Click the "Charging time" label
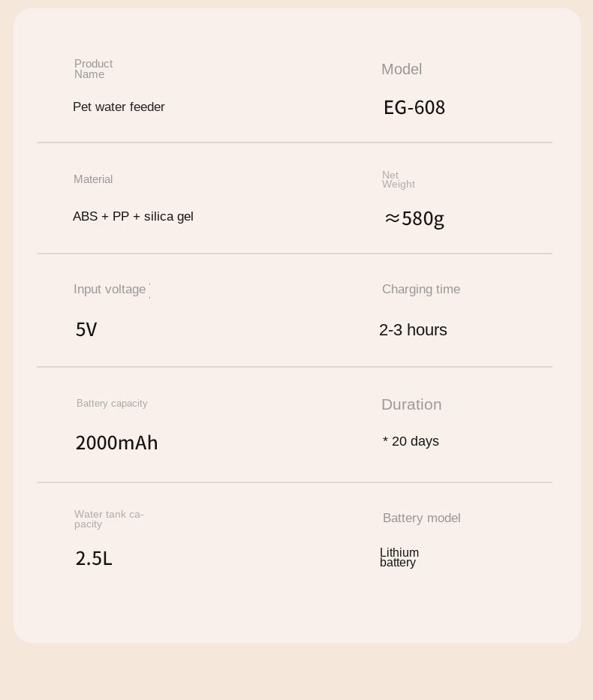593x700 pixels. [x=421, y=290]
